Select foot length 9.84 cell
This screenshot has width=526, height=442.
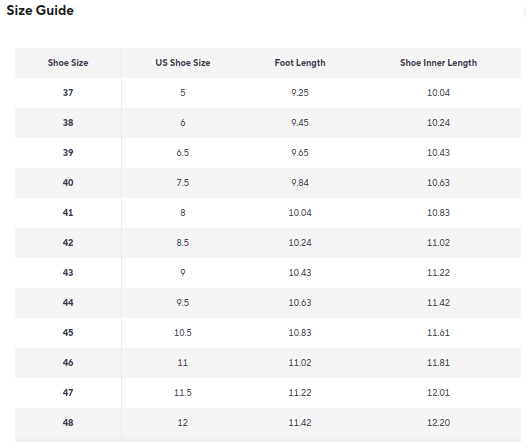click(x=300, y=183)
